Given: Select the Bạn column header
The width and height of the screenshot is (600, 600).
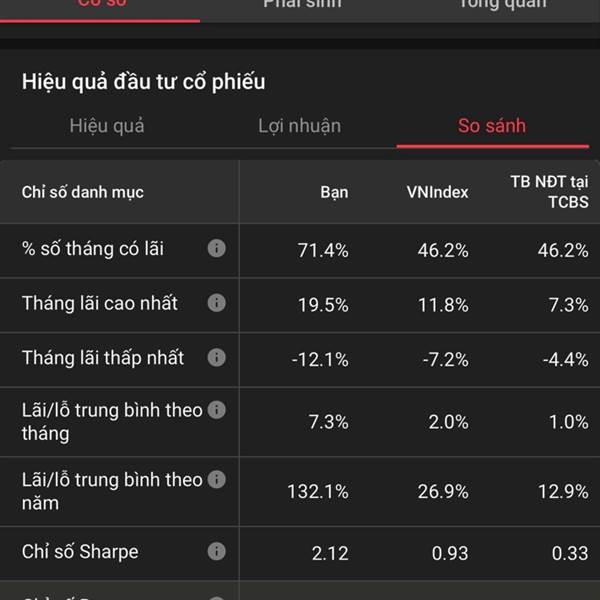Looking at the screenshot, I should point(334,192).
